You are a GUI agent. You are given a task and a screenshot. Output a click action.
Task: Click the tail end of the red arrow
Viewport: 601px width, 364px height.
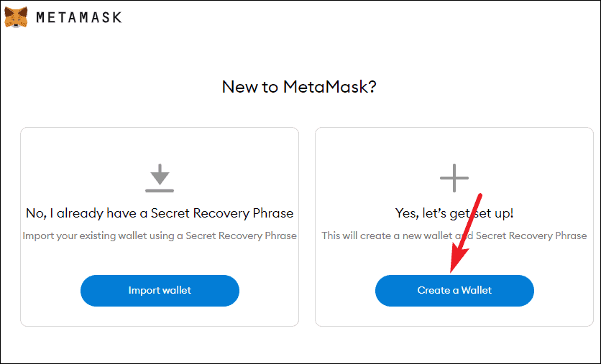(x=479, y=197)
